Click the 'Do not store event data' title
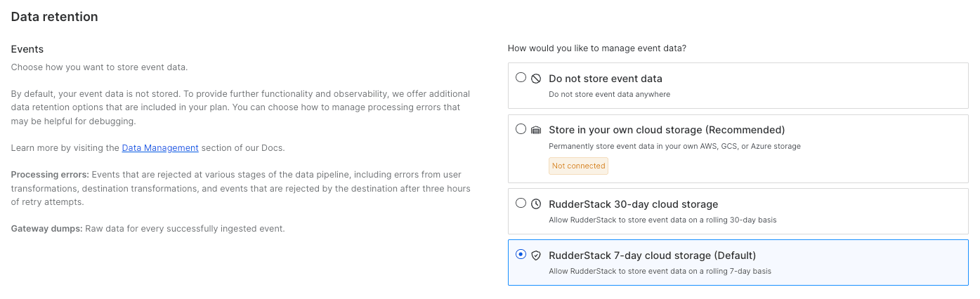Screen dimensions: 980x299 [x=605, y=79]
